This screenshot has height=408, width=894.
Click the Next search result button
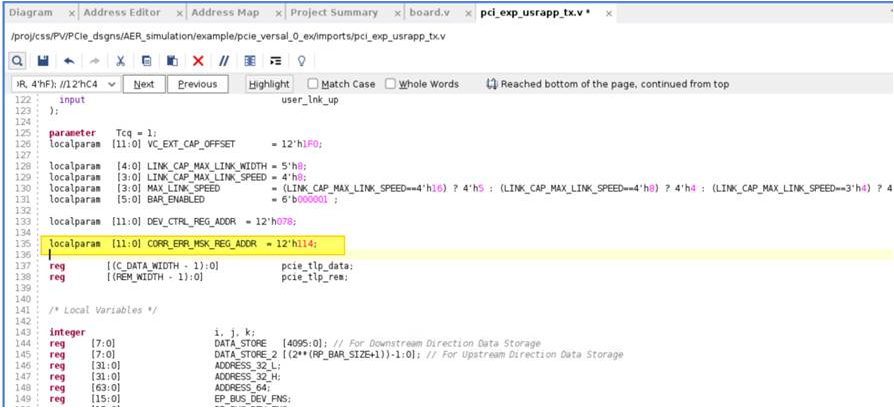click(x=144, y=84)
